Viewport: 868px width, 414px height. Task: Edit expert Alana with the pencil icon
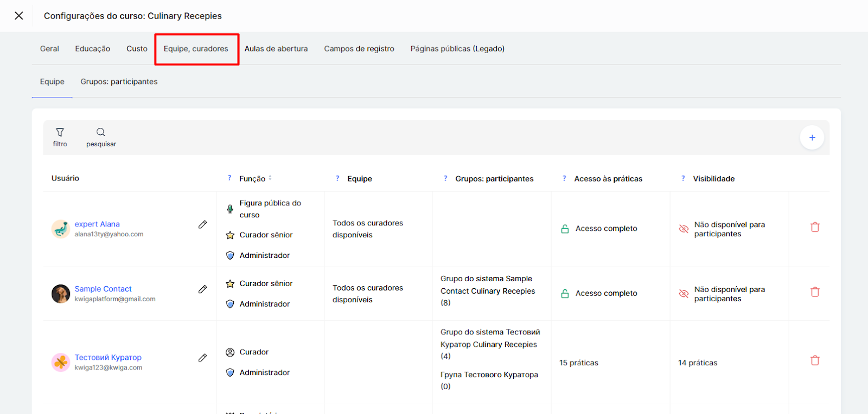202,224
